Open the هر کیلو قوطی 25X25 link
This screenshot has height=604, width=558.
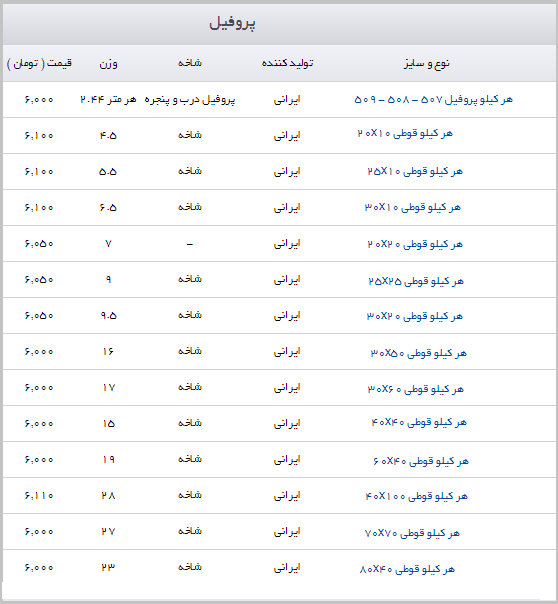[416, 282]
